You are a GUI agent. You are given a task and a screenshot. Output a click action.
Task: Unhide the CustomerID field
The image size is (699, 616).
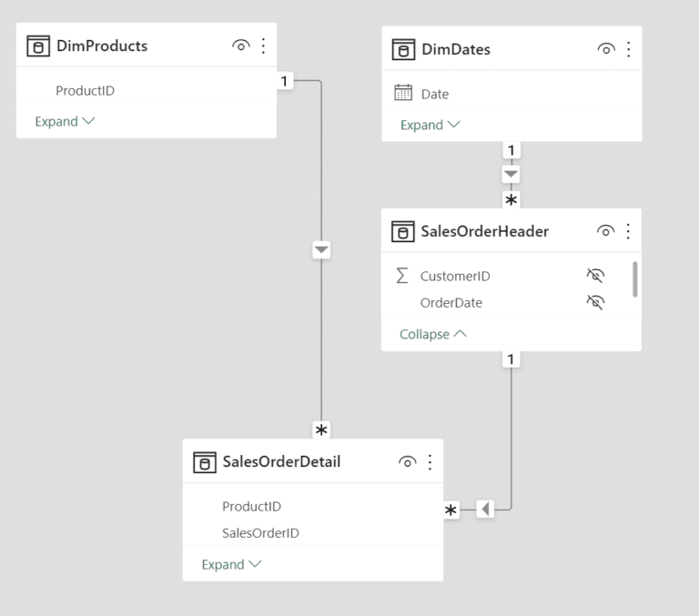point(595,276)
